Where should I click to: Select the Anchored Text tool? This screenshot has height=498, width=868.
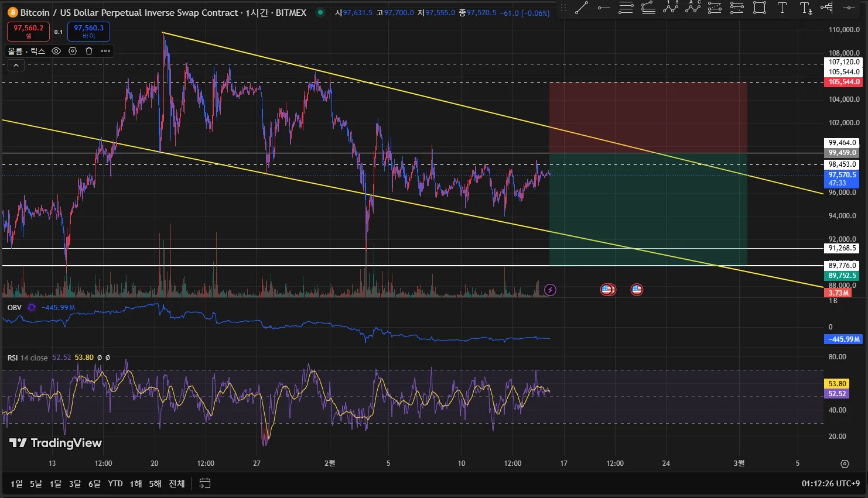pyautogui.click(x=806, y=8)
